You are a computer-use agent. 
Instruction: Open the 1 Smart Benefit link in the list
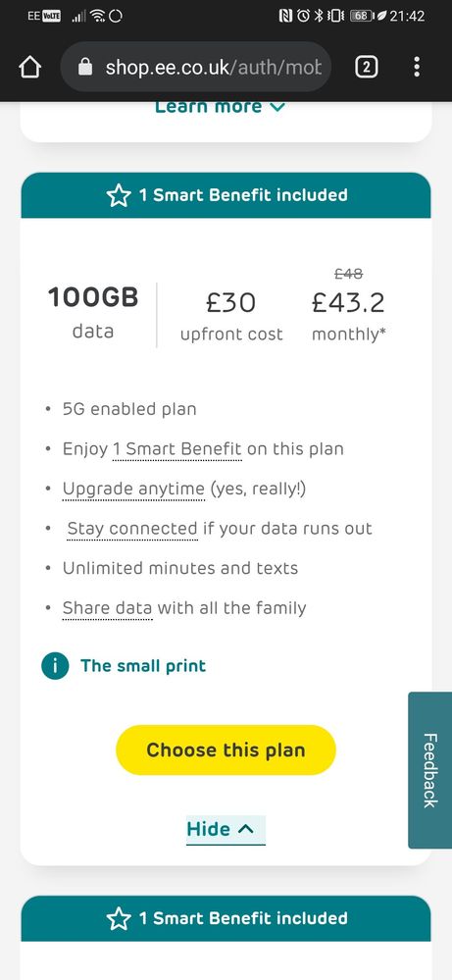(176, 449)
